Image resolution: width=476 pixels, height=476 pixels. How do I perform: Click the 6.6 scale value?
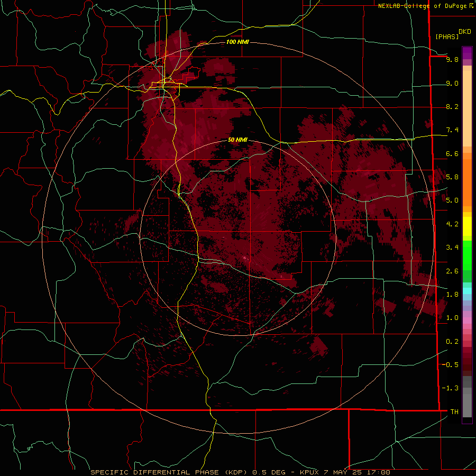pos(452,154)
